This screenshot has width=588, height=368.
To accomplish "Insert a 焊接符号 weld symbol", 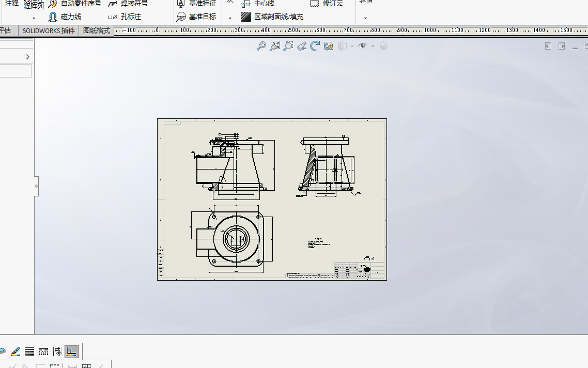I will pyautogui.click(x=128, y=4).
